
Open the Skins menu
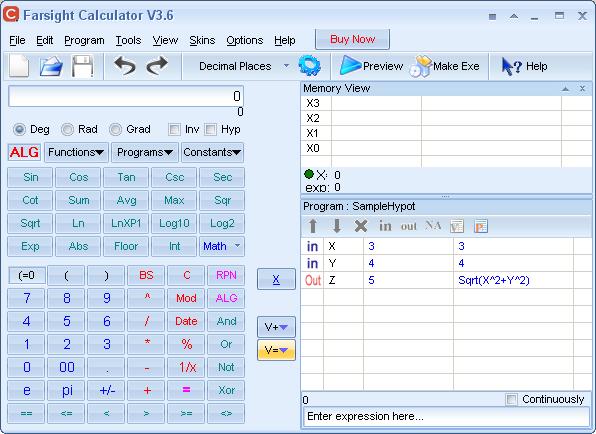(x=202, y=40)
